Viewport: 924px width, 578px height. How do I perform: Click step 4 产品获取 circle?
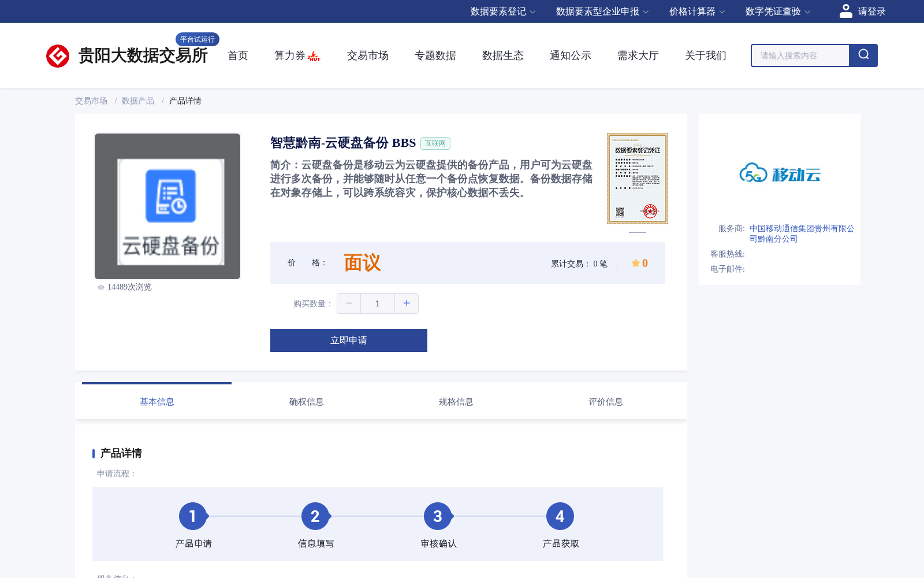tap(560, 516)
